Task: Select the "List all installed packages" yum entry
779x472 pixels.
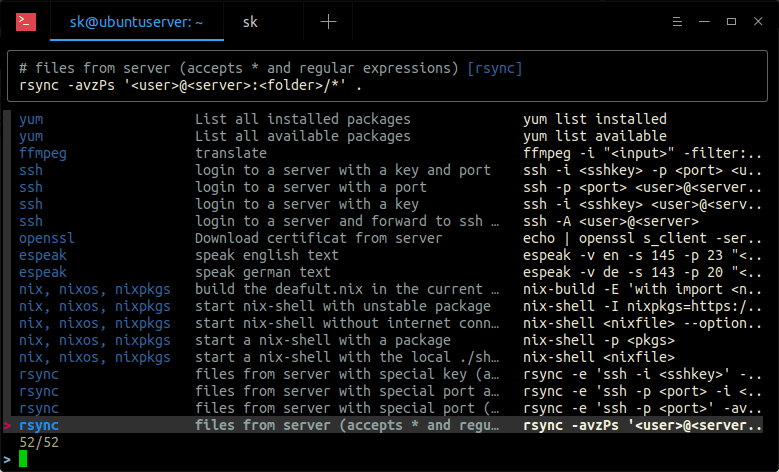Action: tap(302, 119)
